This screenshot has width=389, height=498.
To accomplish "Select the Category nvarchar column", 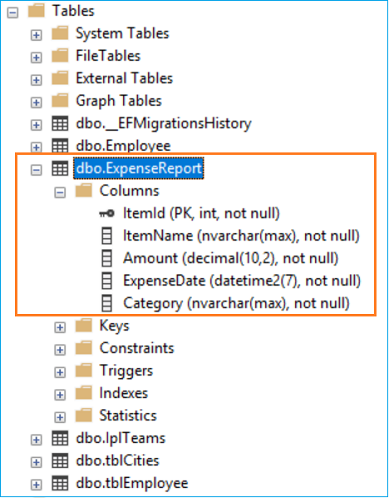I will point(236,303).
